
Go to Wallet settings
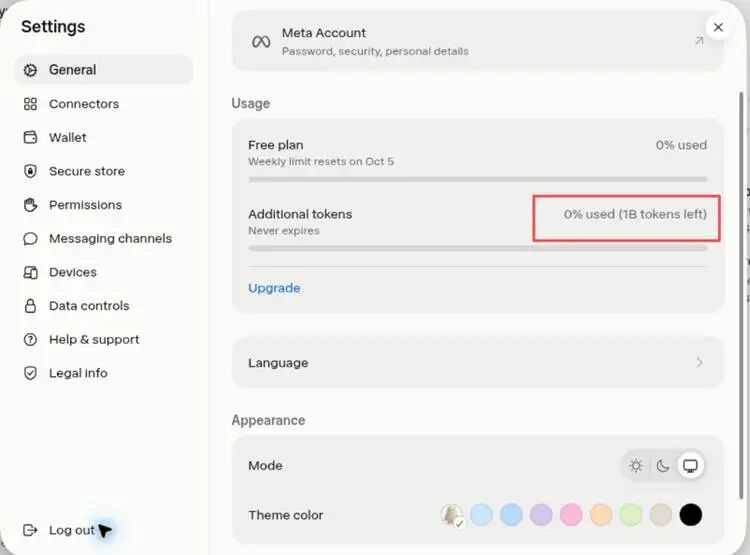[x=104, y=137]
